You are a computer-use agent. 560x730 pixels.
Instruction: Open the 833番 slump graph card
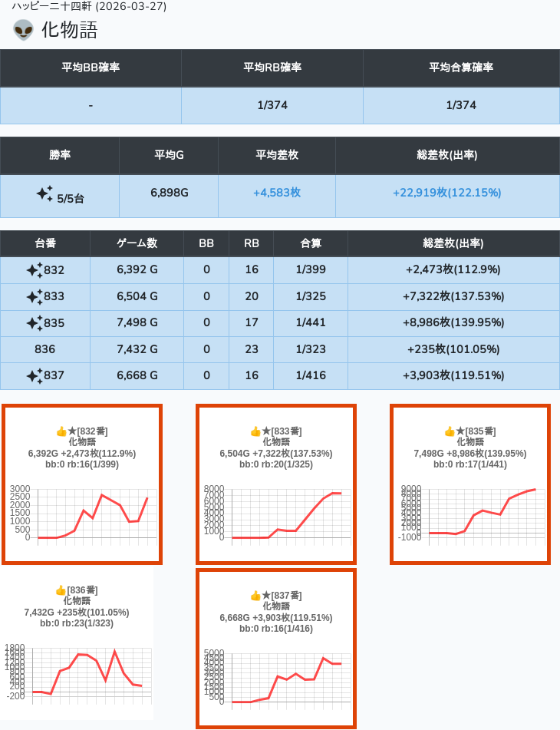tap(276, 484)
